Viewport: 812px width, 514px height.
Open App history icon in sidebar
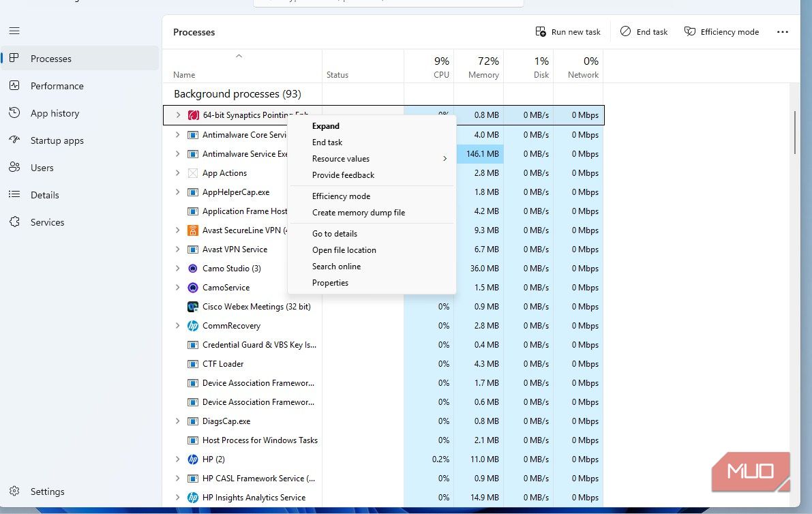coord(14,113)
